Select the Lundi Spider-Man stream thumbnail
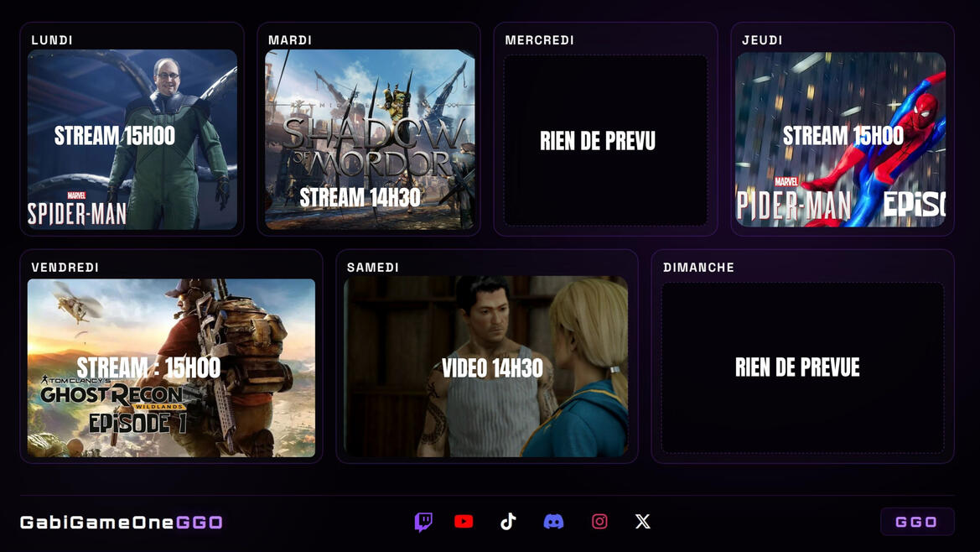The width and height of the screenshot is (980, 552). click(x=132, y=139)
